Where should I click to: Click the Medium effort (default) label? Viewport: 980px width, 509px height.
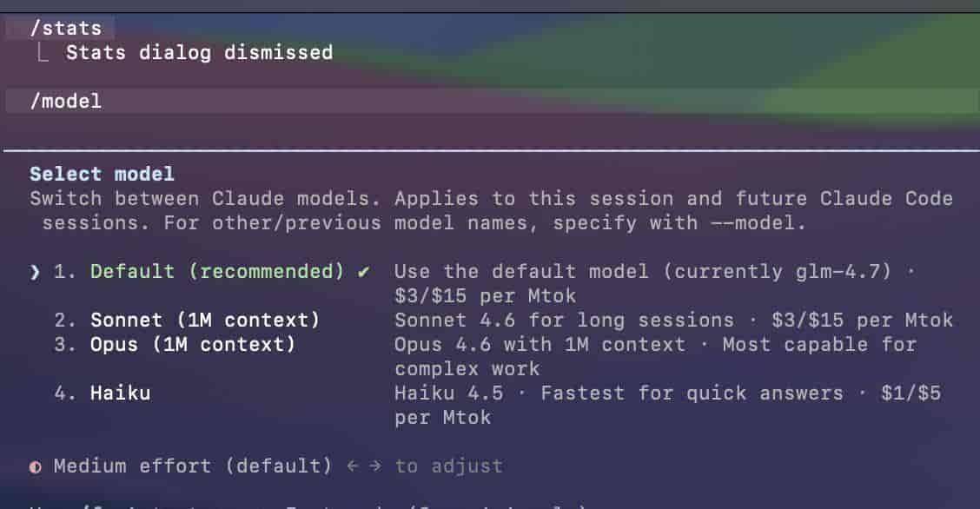click(193, 466)
